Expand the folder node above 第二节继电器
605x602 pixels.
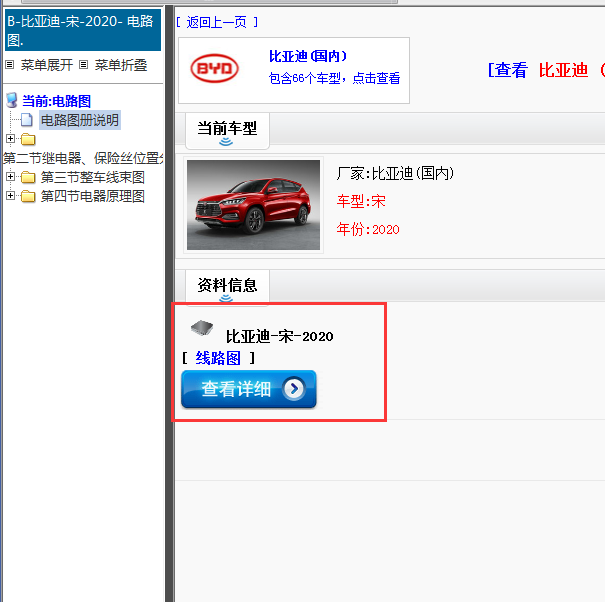[10, 138]
